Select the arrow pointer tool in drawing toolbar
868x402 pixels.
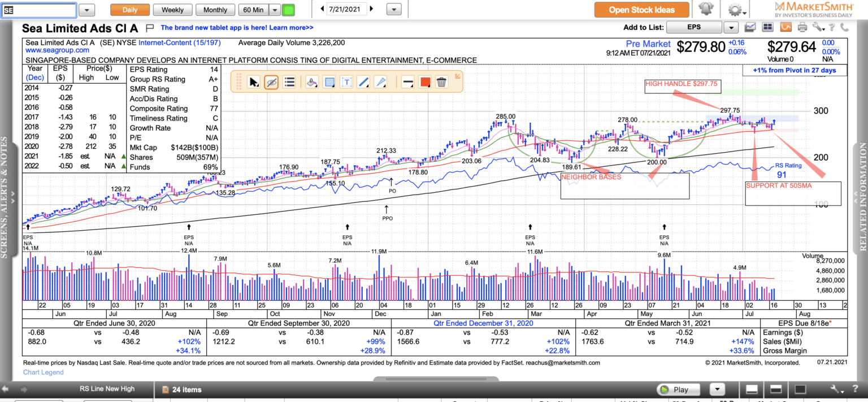pyautogui.click(x=254, y=82)
